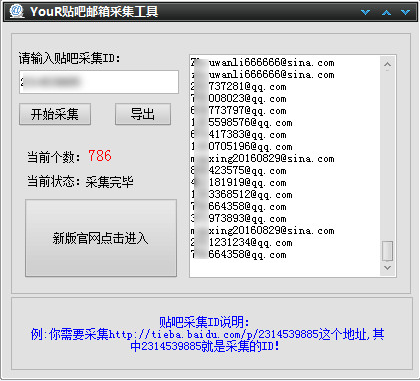Click the @ app icon in title bar

tap(16, 11)
